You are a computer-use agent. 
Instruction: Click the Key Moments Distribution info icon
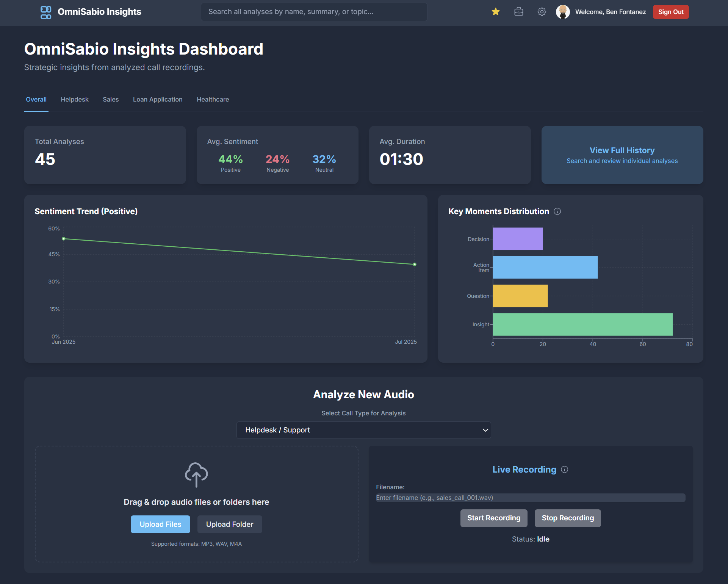[x=557, y=211]
